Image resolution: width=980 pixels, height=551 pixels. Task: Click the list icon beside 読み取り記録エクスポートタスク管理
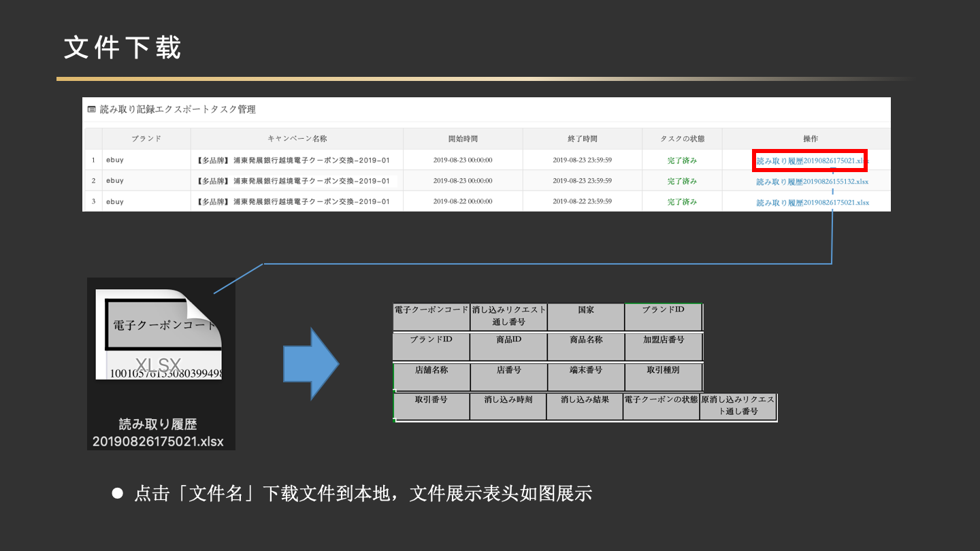[91, 109]
